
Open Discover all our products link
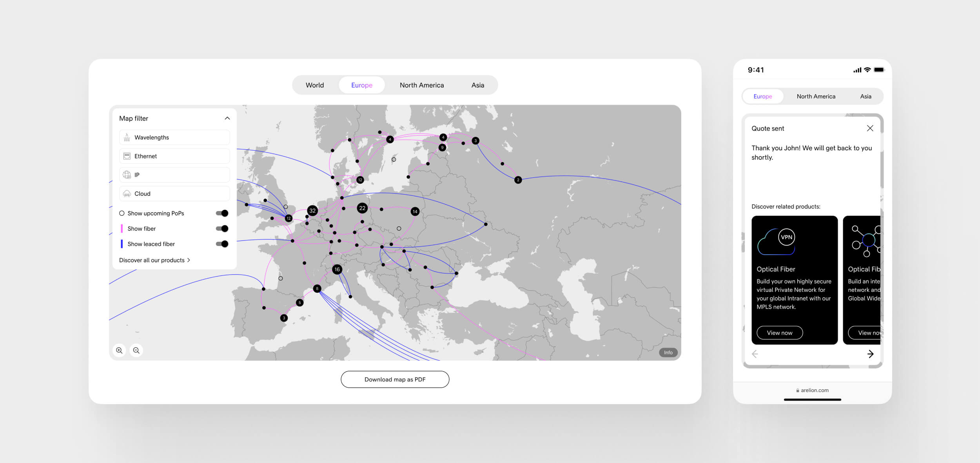tap(154, 260)
